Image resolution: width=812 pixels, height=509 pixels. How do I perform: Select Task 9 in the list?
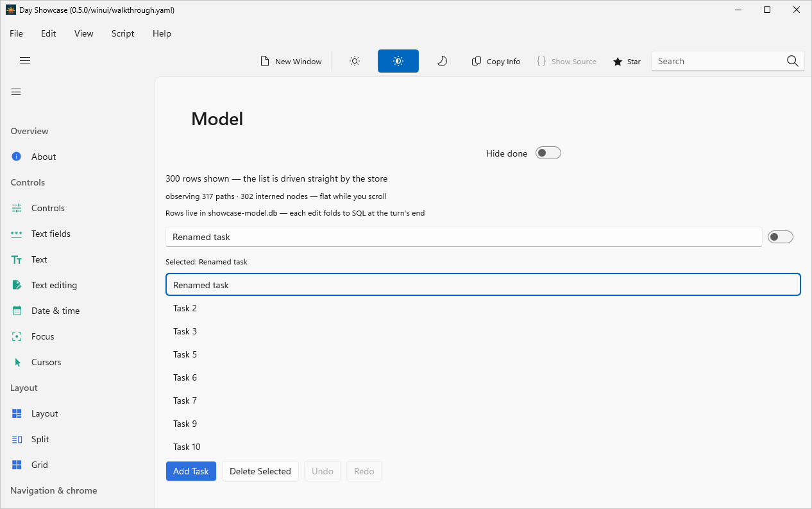tap(483, 424)
